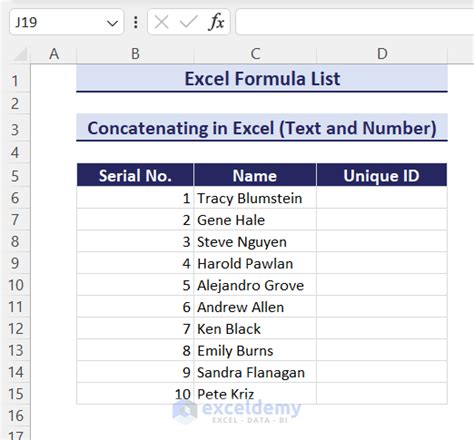
Task: Open the Name Box dropdown arrow
Action: (112, 23)
